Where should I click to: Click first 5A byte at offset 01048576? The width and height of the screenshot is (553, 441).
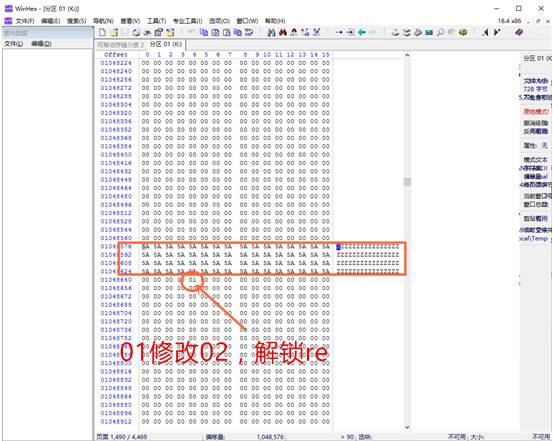[x=145, y=246]
